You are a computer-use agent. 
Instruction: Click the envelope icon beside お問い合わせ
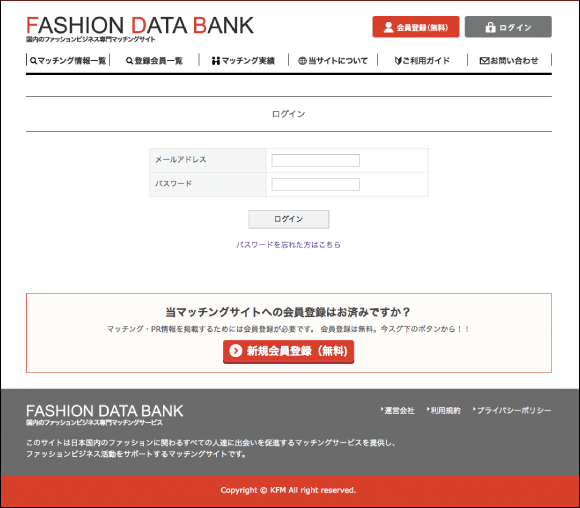(484, 61)
